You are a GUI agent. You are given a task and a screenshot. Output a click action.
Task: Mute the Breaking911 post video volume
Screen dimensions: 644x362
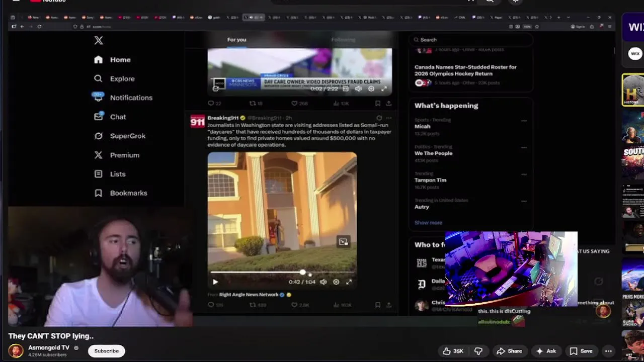pyautogui.click(x=324, y=282)
